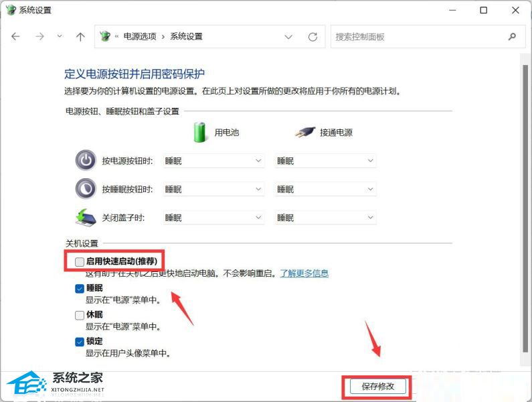The image size is (532, 402).
Task: Click the 保存修改 button
Action: (377, 387)
